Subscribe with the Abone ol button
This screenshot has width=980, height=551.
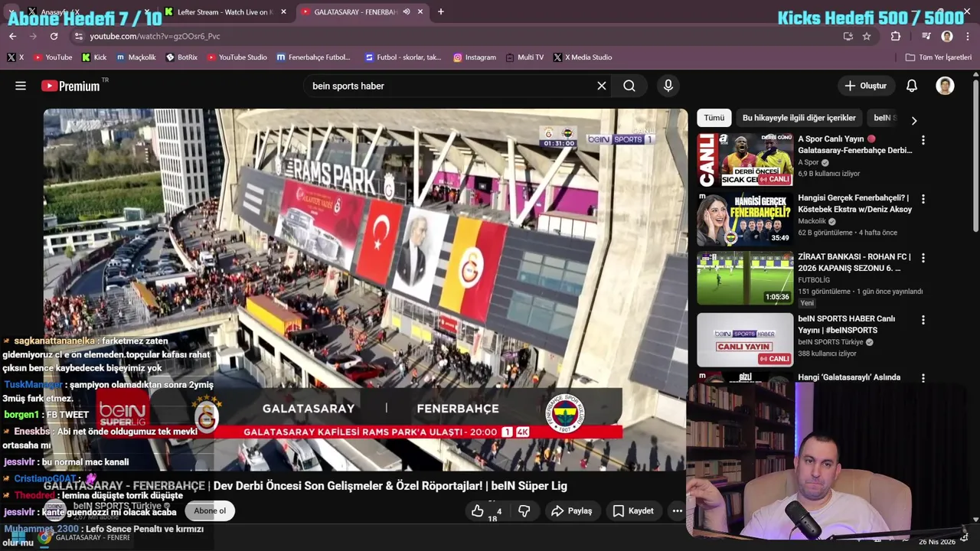210,510
